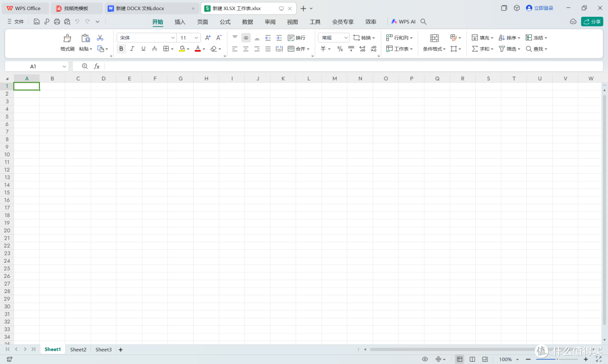Decrease font size with A- icon
Image resolution: width=608 pixels, height=364 pixels.
(x=219, y=38)
